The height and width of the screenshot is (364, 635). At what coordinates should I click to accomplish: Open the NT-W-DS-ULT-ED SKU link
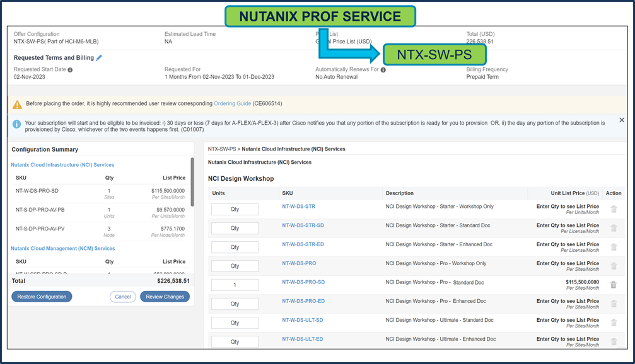(303, 339)
